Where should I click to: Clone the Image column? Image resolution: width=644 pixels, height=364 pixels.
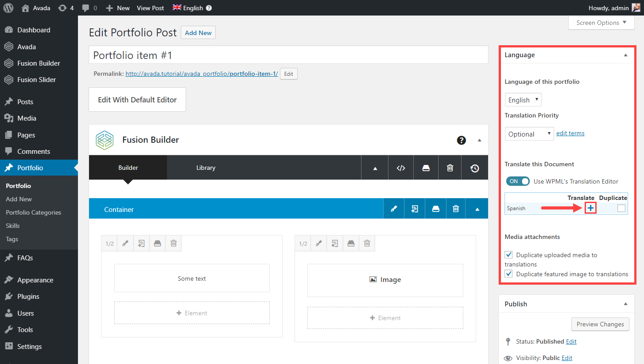(334, 243)
